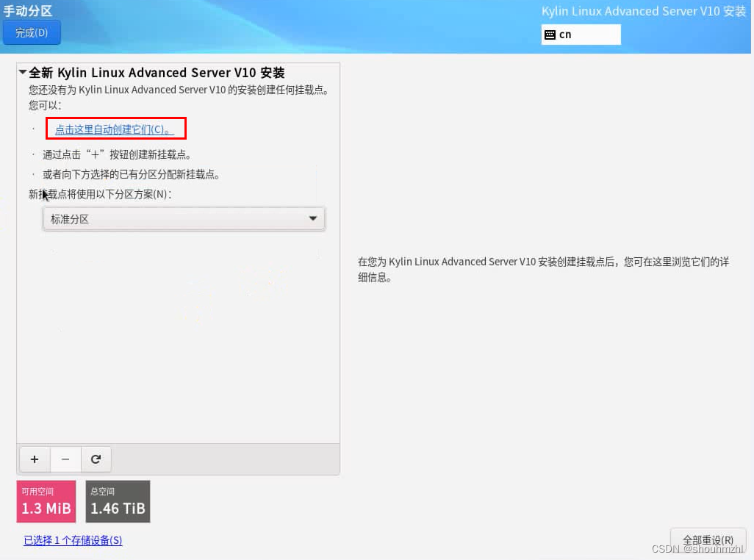This screenshot has width=754, height=560.
Task: Click the text 通过点击"+"按钮创建新挂载点
Action: pyautogui.click(x=118, y=154)
